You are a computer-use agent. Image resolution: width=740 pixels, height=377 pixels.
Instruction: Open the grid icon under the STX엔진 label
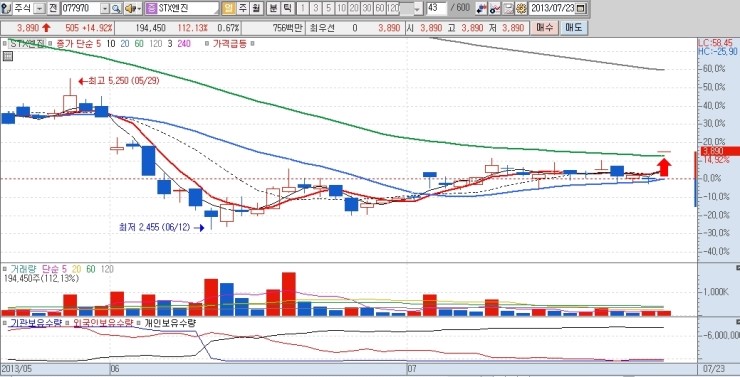point(8,56)
